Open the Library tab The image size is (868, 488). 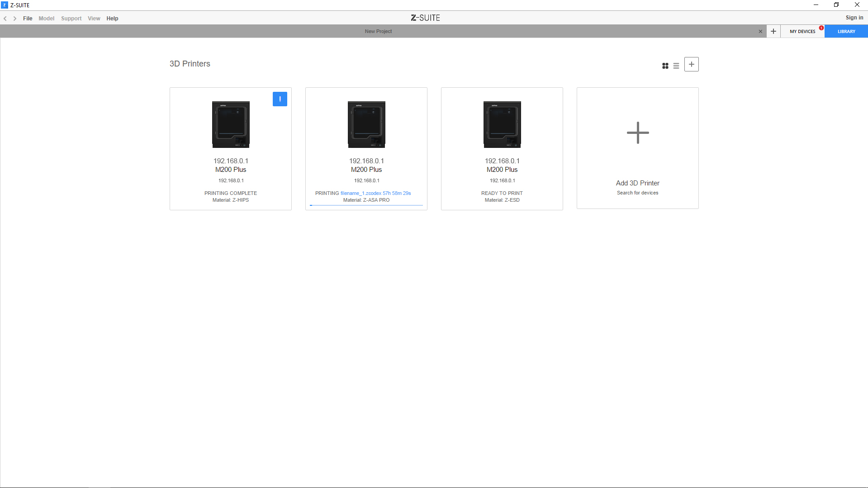click(x=846, y=31)
